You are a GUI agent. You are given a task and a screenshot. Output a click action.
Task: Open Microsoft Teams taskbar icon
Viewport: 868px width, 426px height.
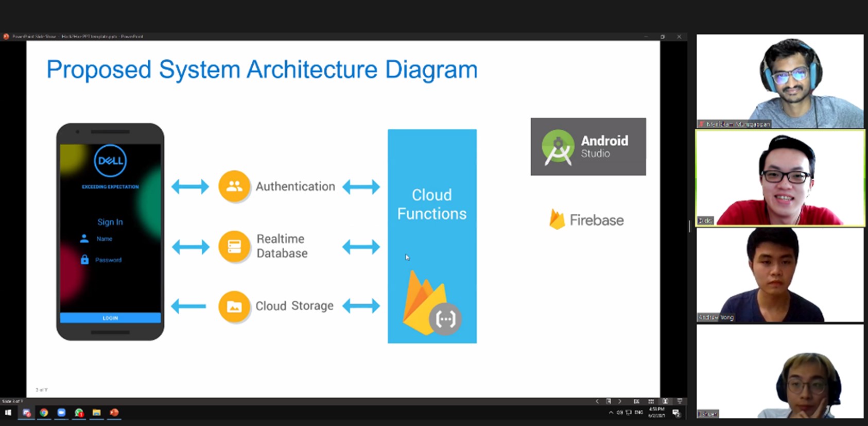[x=26, y=413]
